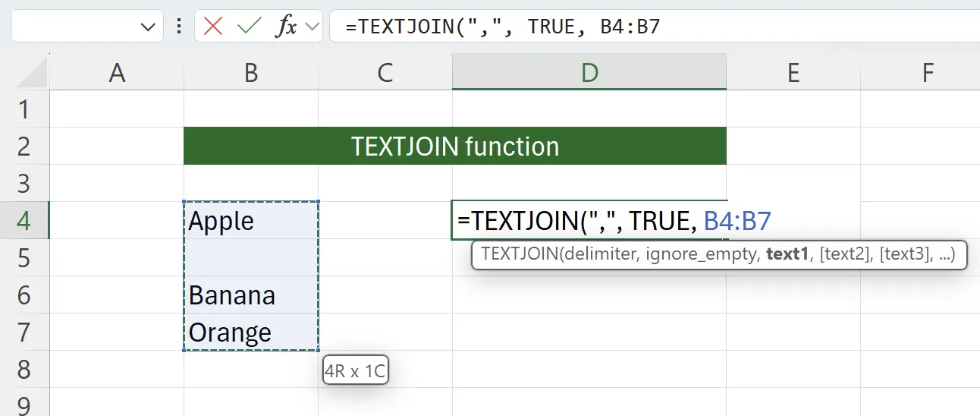Select row 2 header
The image size is (980, 416).
pyautogui.click(x=24, y=146)
